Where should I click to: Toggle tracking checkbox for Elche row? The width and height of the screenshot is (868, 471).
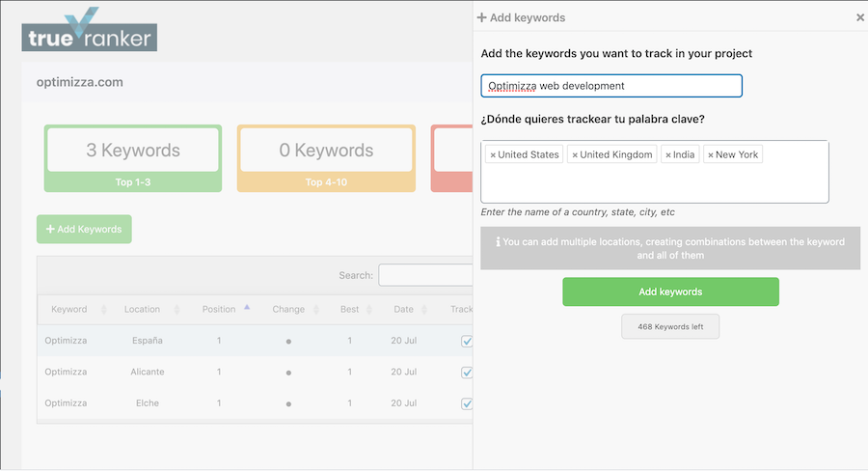click(467, 404)
